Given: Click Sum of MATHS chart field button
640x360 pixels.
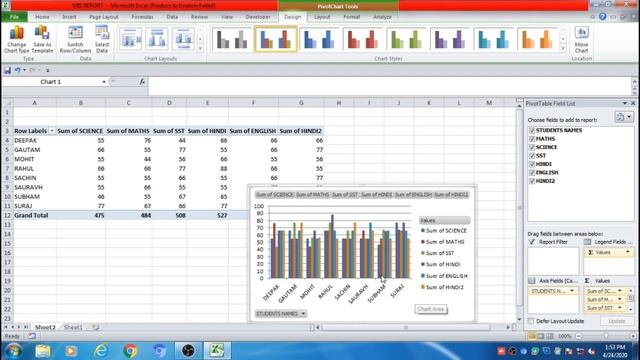Looking at the screenshot, I should click(x=313, y=195).
